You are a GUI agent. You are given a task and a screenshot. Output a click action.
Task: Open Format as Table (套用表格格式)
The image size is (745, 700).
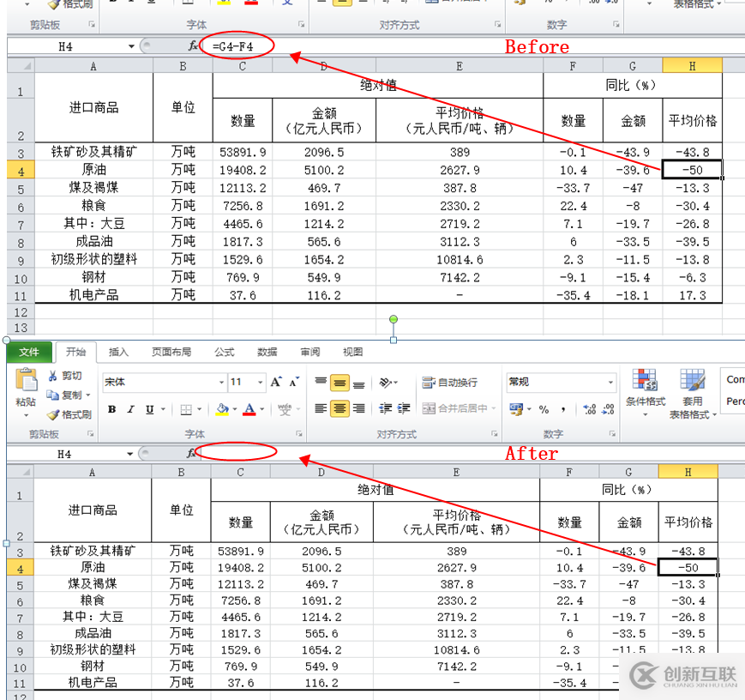tap(693, 395)
